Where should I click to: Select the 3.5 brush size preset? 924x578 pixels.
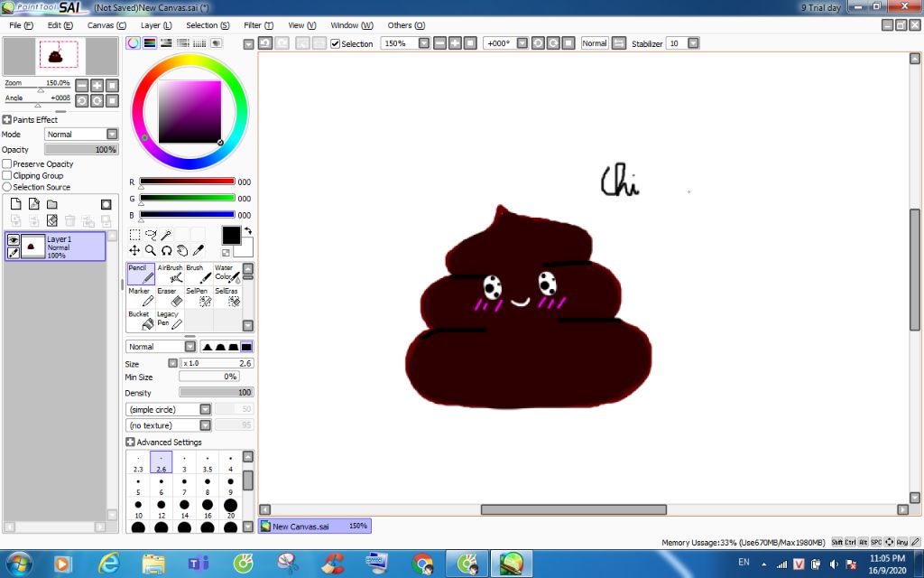[x=208, y=464]
